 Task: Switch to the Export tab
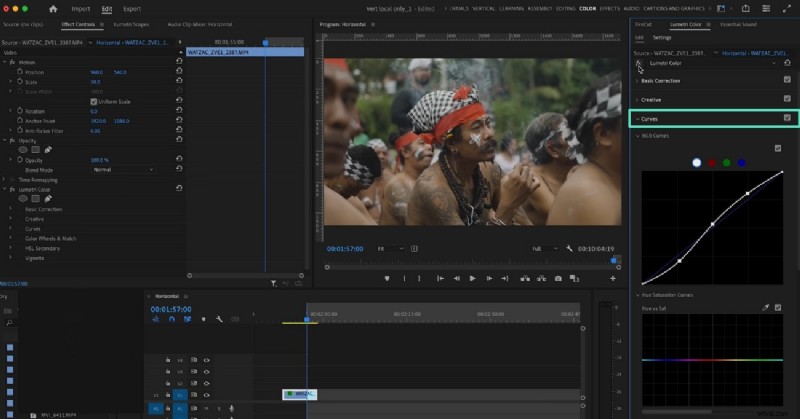coord(132,9)
